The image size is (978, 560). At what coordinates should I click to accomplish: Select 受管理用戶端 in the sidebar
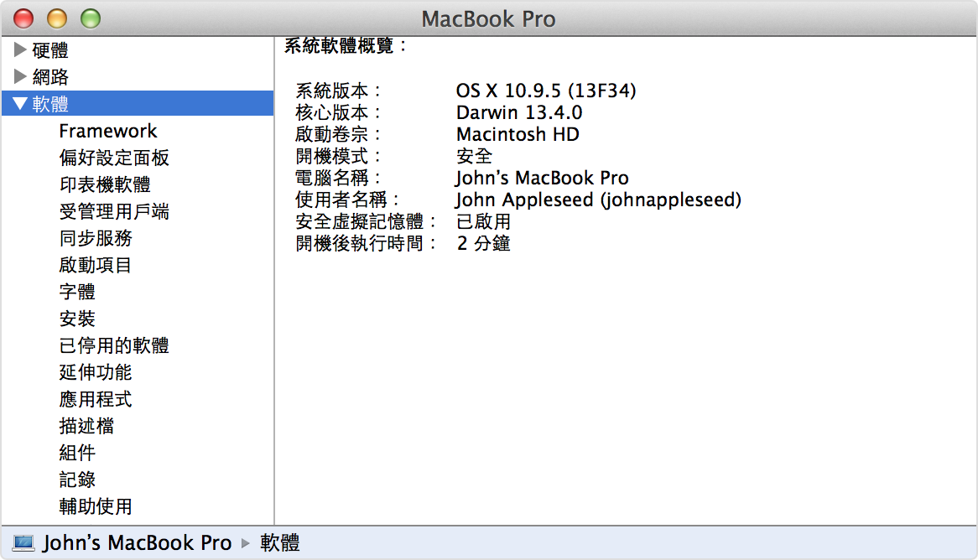coord(114,211)
